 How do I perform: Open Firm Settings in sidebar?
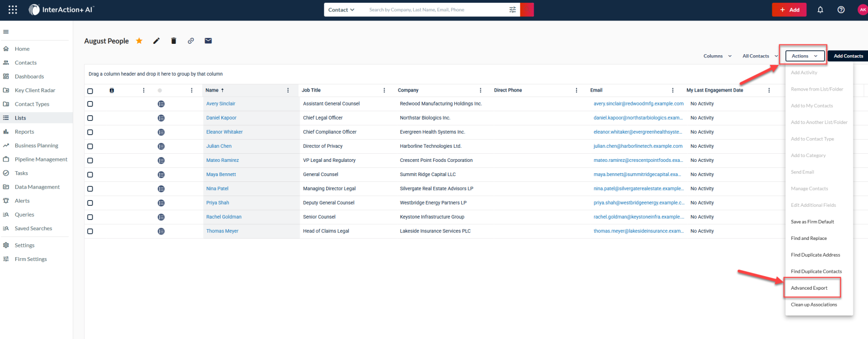pos(30,259)
